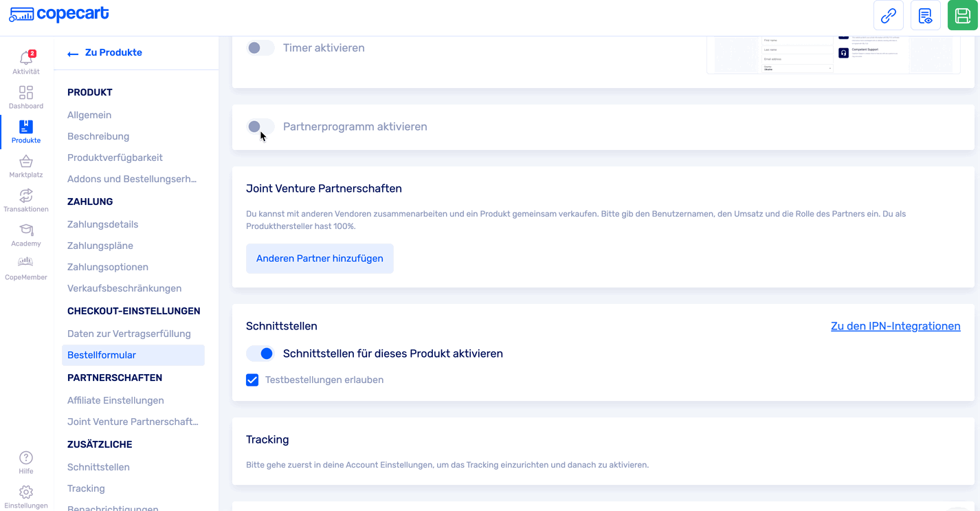Open the Aktivität notifications bell icon

point(26,59)
